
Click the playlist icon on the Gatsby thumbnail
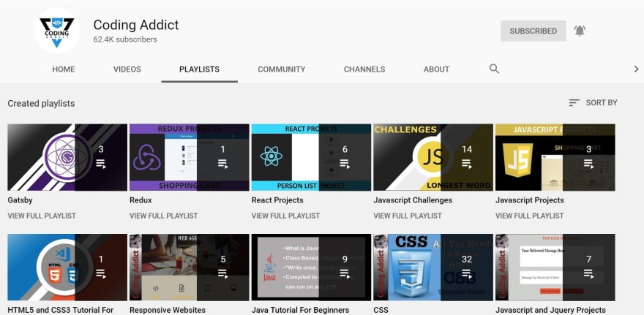[x=101, y=164]
